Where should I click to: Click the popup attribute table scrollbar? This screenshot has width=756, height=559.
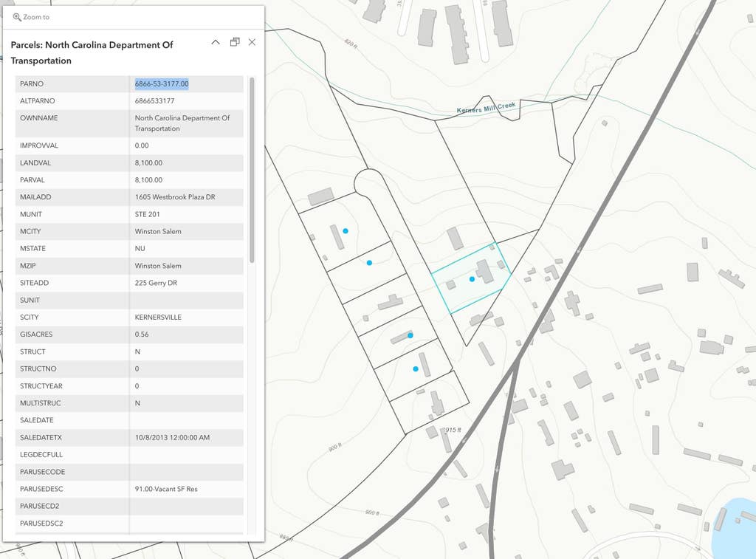coord(252,170)
